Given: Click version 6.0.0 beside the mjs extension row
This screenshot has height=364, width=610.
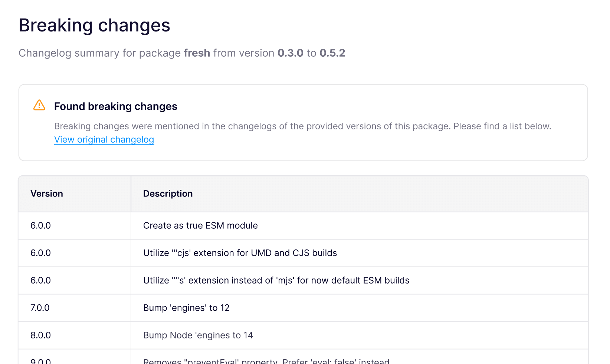Looking at the screenshot, I should (x=40, y=280).
